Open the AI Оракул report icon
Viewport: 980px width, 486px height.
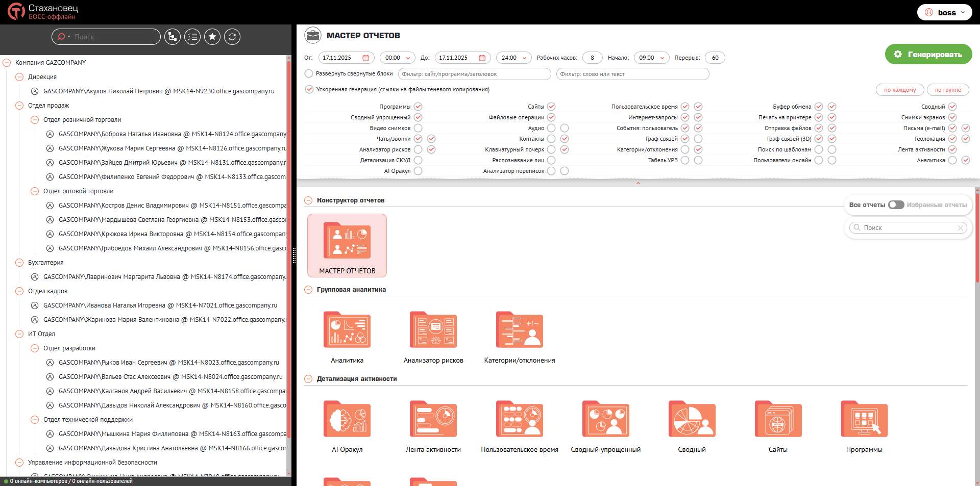click(347, 419)
